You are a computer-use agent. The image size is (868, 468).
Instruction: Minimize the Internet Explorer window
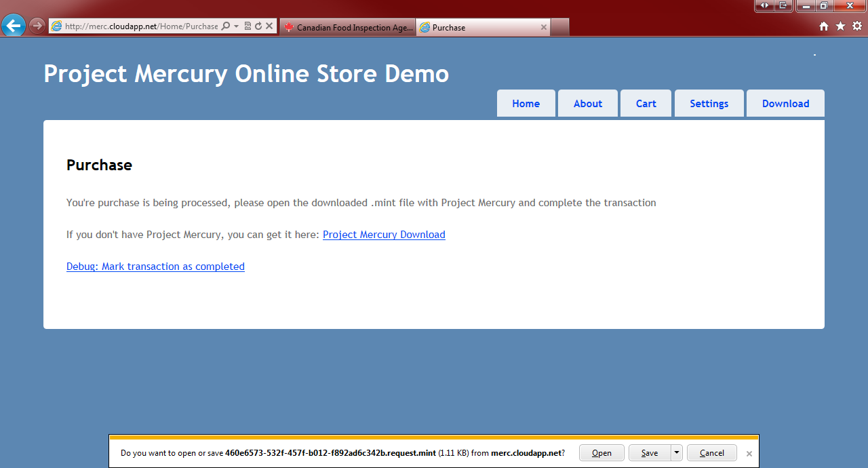click(806, 5)
